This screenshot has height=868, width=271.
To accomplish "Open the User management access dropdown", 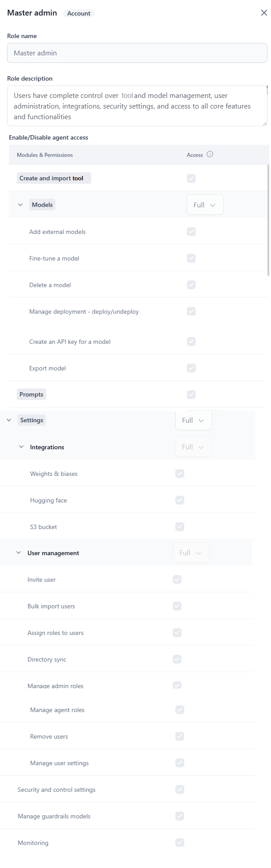I will tap(191, 553).
